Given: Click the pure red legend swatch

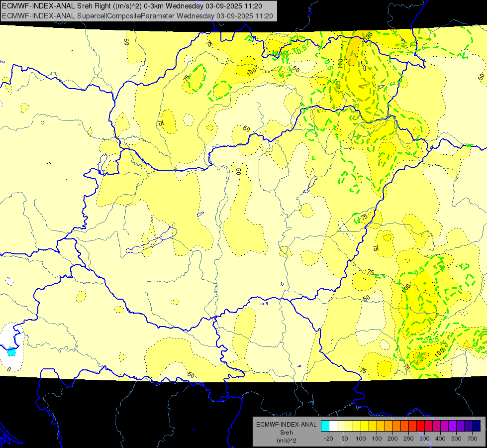Looking at the screenshot, I should (420, 426).
